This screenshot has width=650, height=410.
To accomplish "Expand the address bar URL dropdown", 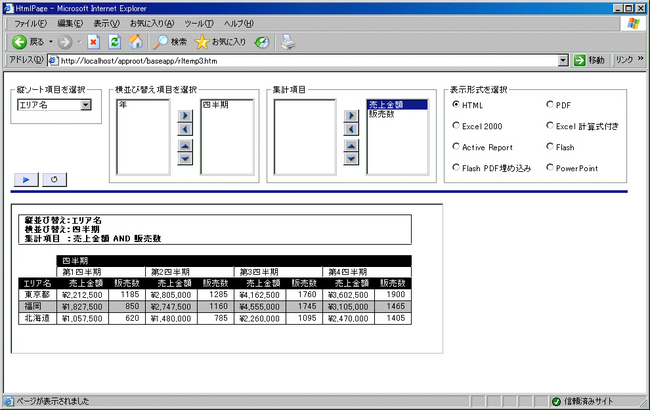I will [578, 61].
